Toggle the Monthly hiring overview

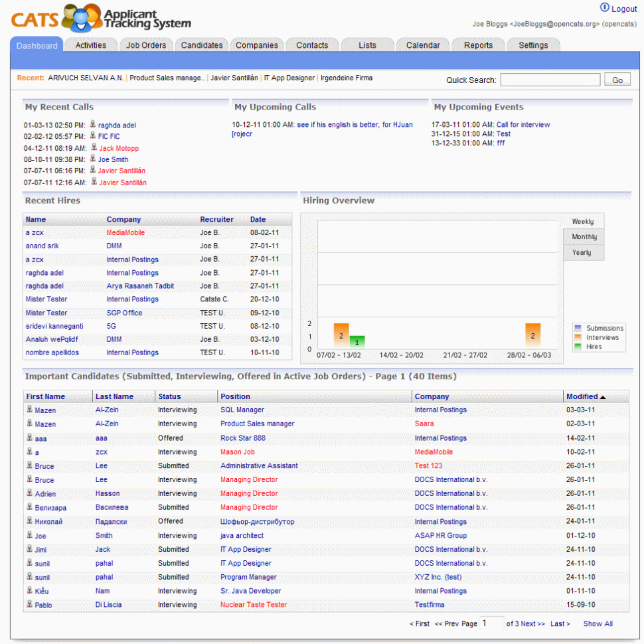584,236
